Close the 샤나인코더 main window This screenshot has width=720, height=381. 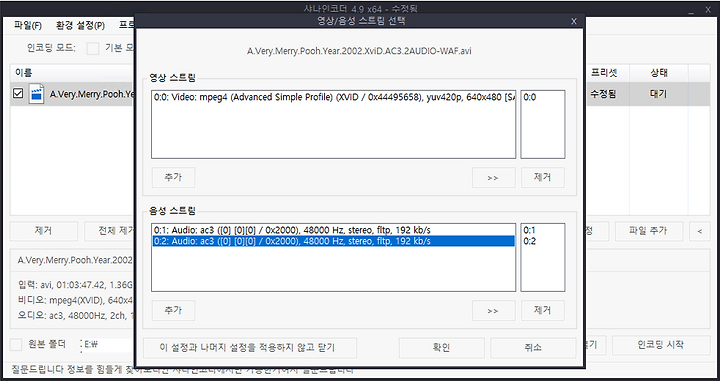[708, 10]
